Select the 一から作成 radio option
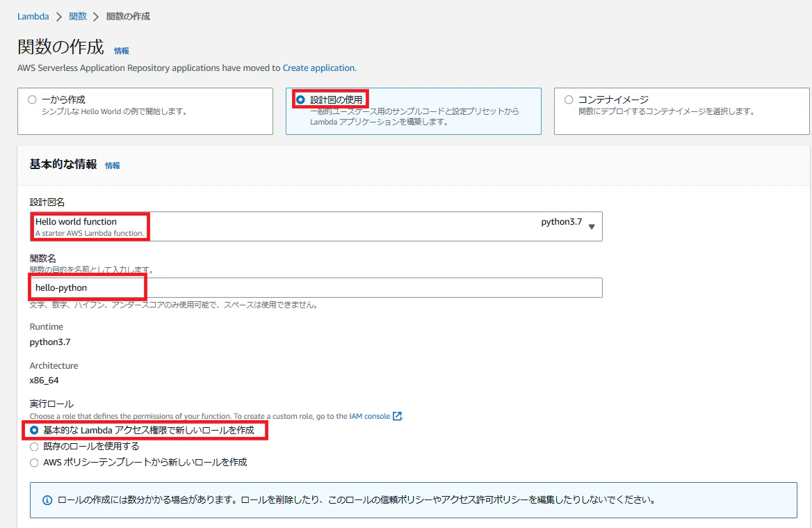812x528 pixels. [x=32, y=99]
